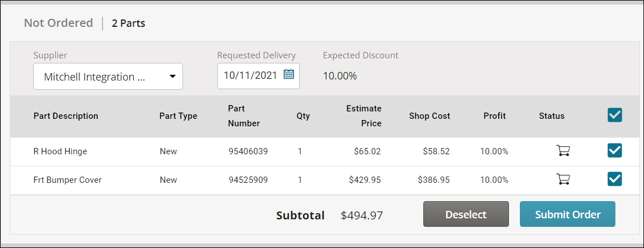This screenshot has height=248, width=644.
Task: Click the Deselect button
Action: click(466, 214)
